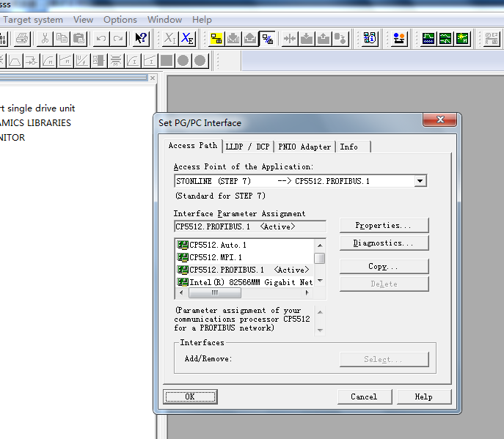Select Intel(R) 82566MM Gigabit entry
Viewport: 504px width, 439px height.
pos(244,282)
